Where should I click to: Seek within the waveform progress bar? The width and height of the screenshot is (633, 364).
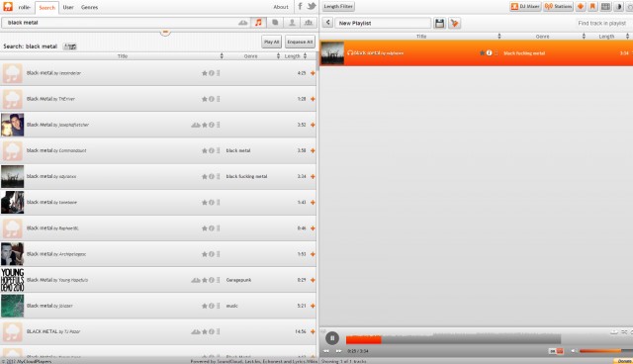(x=453, y=339)
